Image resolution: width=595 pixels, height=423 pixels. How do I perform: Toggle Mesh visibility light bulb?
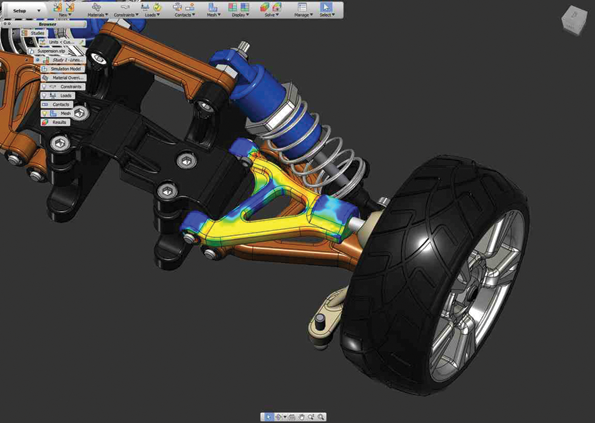pyautogui.click(x=44, y=113)
